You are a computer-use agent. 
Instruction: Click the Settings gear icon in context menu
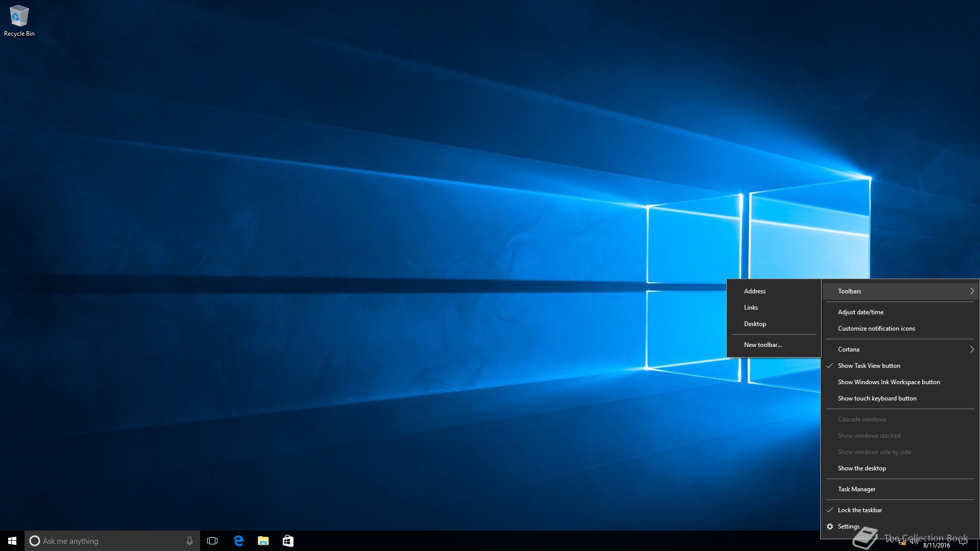[830, 527]
